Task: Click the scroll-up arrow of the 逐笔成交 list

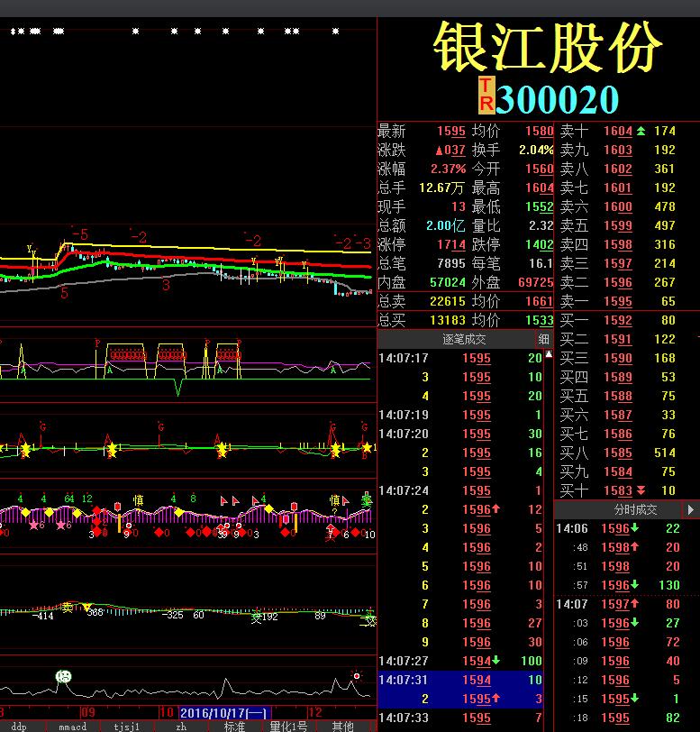Action: pos(549,354)
